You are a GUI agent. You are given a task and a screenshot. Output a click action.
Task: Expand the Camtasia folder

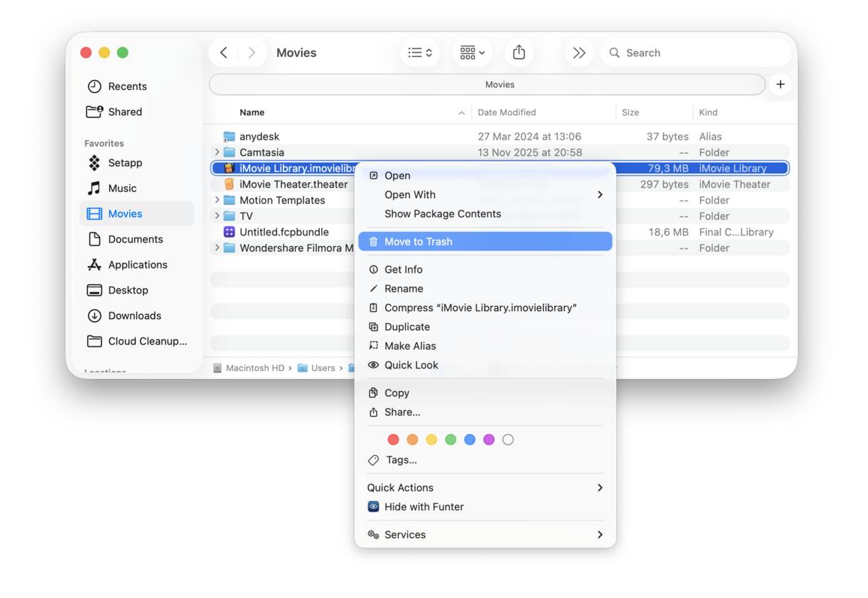tap(217, 152)
